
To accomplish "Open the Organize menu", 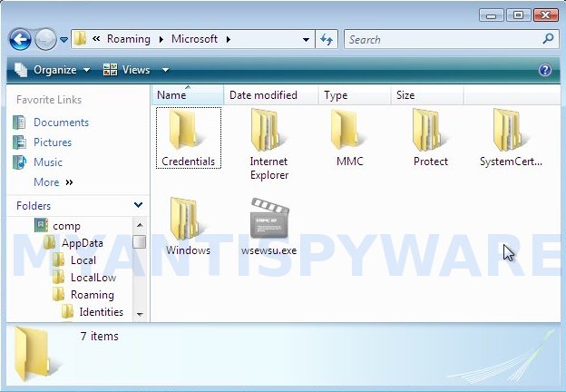I will (x=52, y=70).
